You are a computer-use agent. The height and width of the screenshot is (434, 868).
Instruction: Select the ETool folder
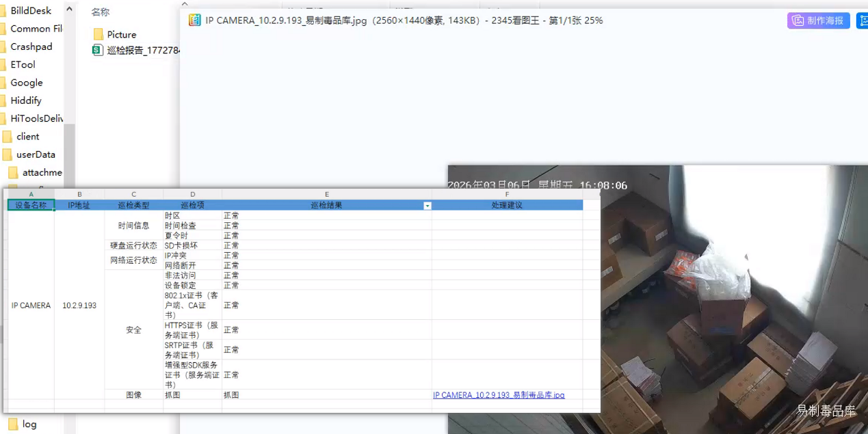point(23,65)
